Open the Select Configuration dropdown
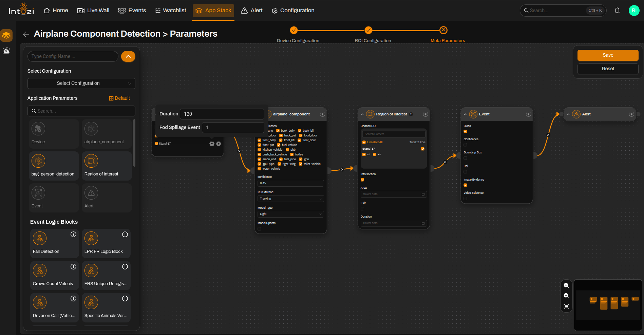Screen dimensions: 644x335 (81, 83)
